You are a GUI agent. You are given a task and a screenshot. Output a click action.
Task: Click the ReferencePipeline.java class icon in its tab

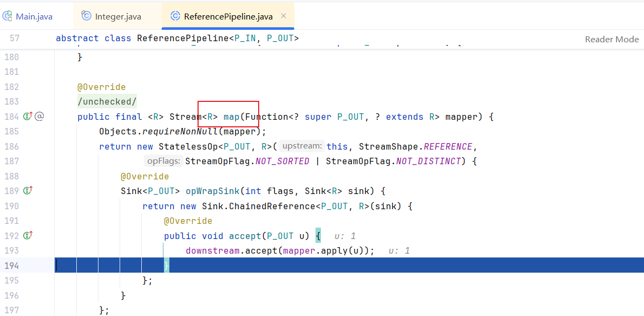click(x=175, y=16)
